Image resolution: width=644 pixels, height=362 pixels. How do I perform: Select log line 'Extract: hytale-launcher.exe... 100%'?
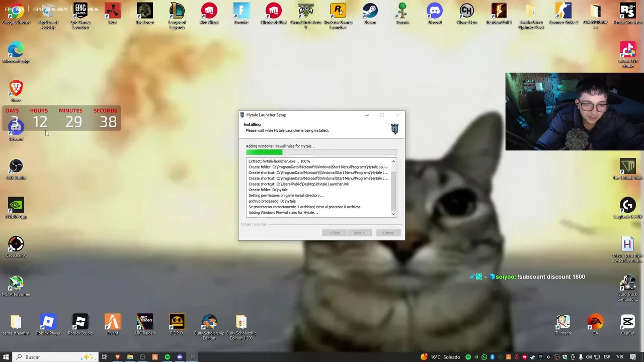coord(279,161)
